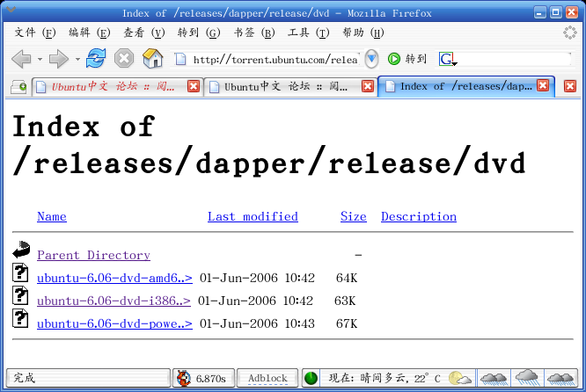Open the 帮助 (H) menu
This screenshot has width=586, height=392.
[x=363, y=33]
